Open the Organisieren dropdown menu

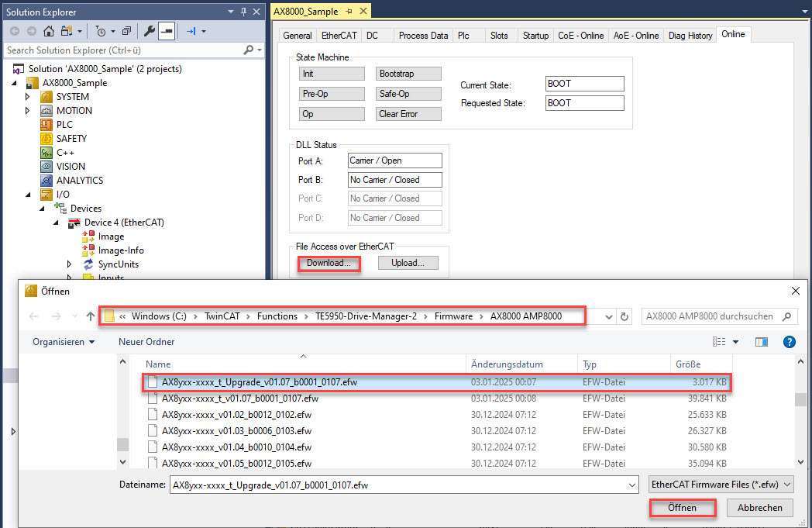point(64,342)
